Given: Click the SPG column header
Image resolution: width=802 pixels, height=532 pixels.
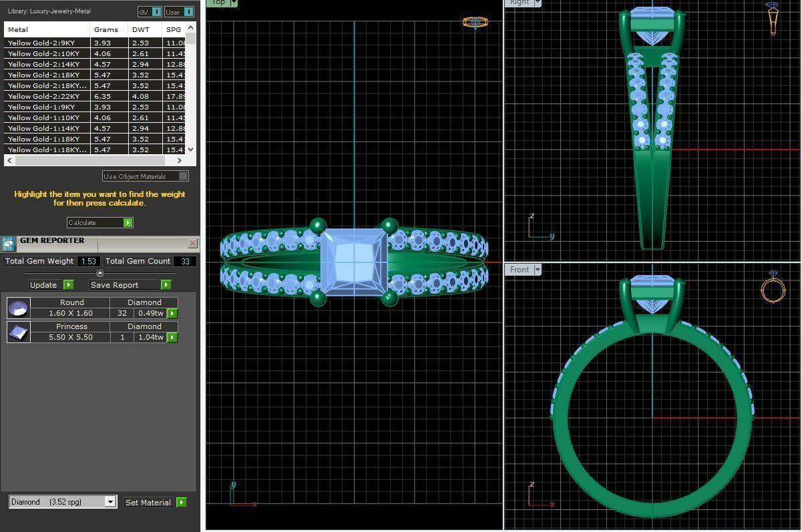Looking at the screenshot, I should tap(174, 29).
